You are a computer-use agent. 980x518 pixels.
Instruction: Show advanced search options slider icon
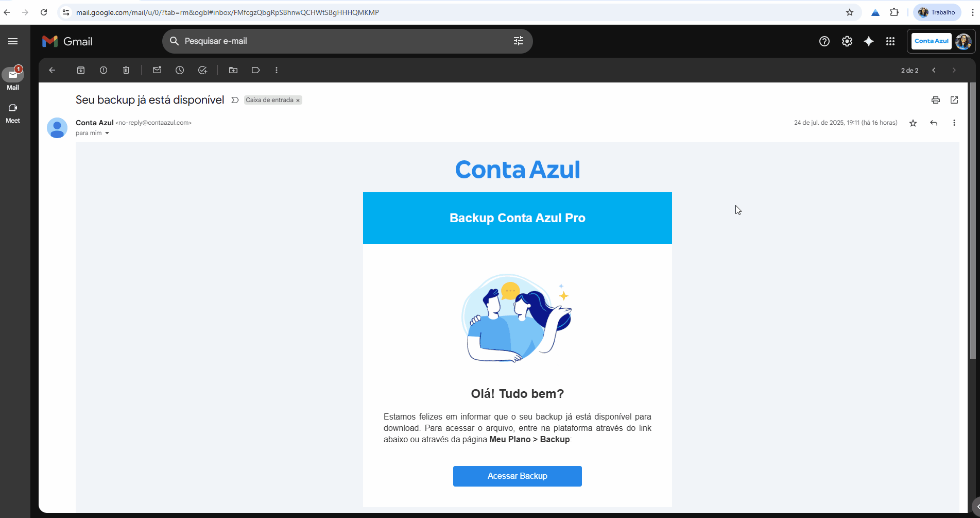pyautogui.click(x=519, y=41)
